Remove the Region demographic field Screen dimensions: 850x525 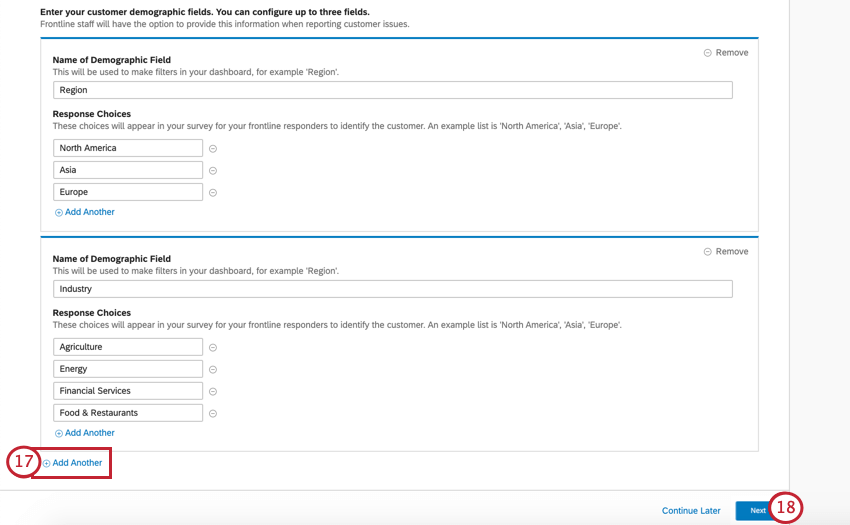click(x=726, y=53)
